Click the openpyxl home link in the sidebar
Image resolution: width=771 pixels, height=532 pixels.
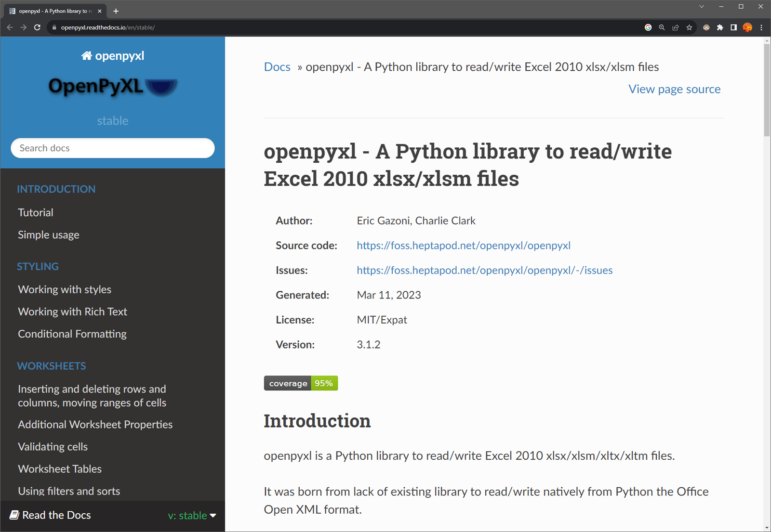click(113, 56)
